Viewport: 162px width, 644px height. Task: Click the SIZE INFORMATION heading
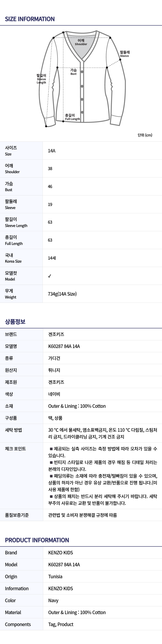30,19
